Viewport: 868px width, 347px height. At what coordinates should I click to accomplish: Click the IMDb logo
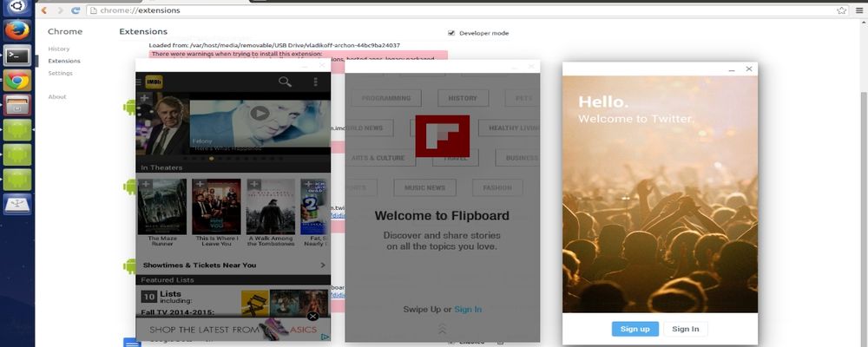tap(154, 82)
